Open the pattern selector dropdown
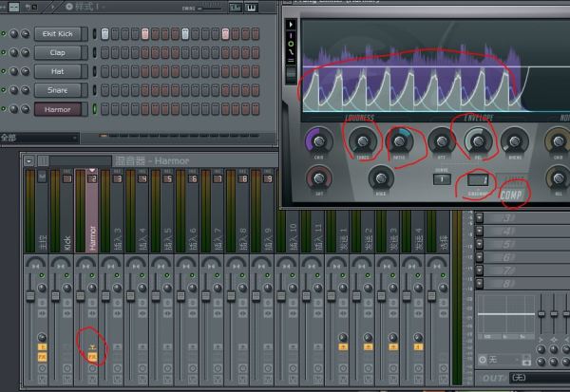Screen dimensions: 570x392 click(86, 7)
